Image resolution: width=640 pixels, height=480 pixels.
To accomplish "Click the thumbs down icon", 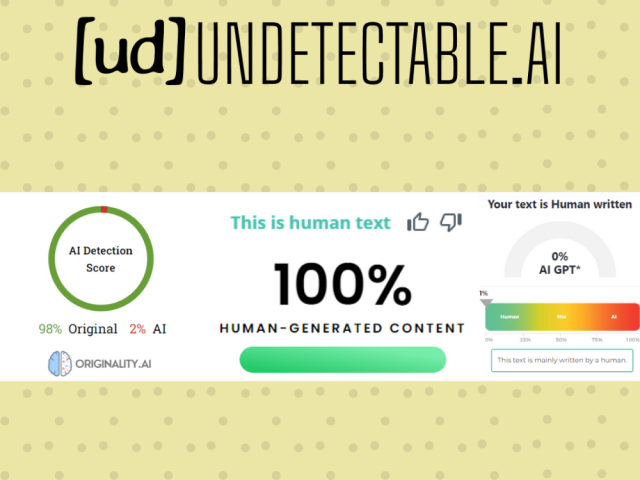I will tap(451, 222).
